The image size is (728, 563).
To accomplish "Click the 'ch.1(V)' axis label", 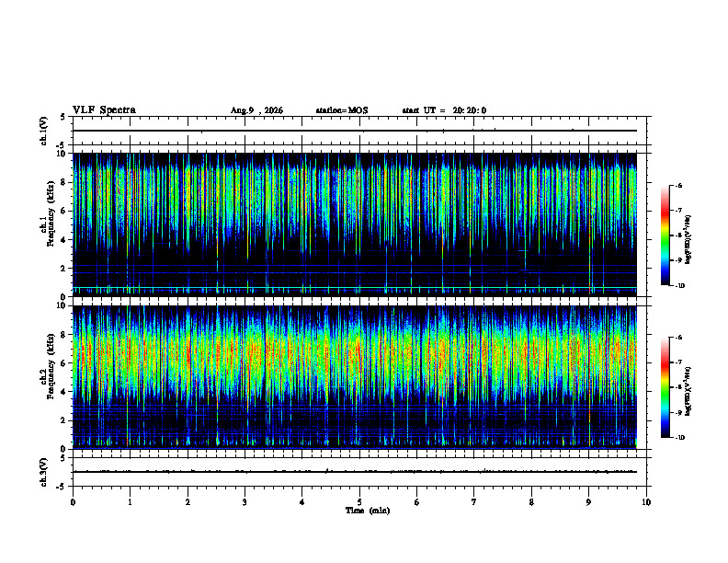I will [44, 131].
